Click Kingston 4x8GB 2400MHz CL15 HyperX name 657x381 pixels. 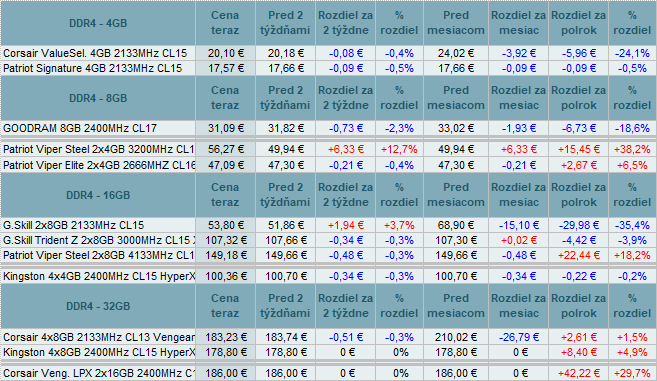click(98, 352)
